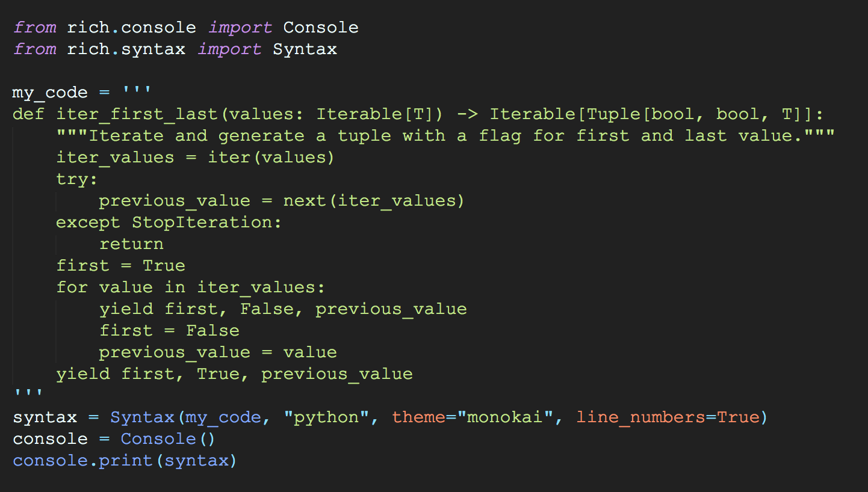868x492 pixels.
Task: Click the "python" string argument
Action: (326, 417)
